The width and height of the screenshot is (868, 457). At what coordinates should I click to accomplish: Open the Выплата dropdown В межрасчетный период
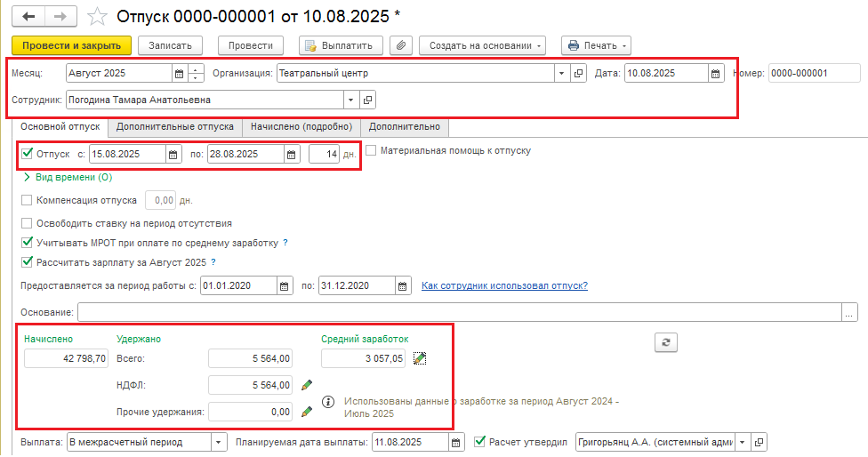click(x=219, y=443)
